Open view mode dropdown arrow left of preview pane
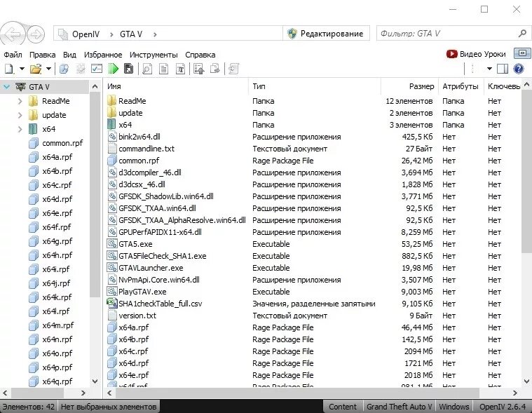Screen dimensions: 532x413 coord(489,69)
